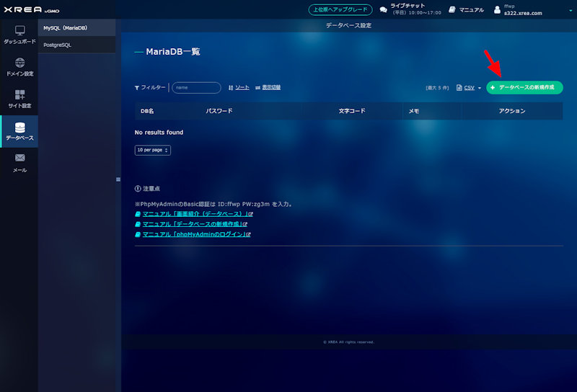This screenshot has width=577, height=392.
Task: Switch to the PostgreSQL tab
Action: pos(77,45)
